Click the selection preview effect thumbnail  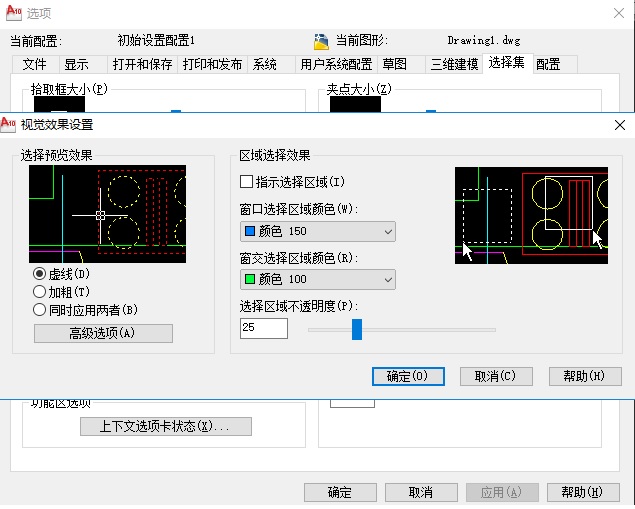[x=107, y=214]
